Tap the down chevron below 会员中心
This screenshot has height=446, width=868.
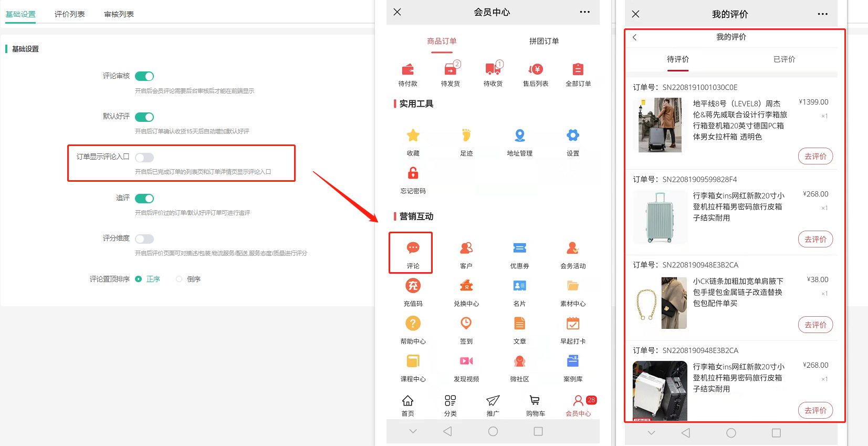pos(413,431)
